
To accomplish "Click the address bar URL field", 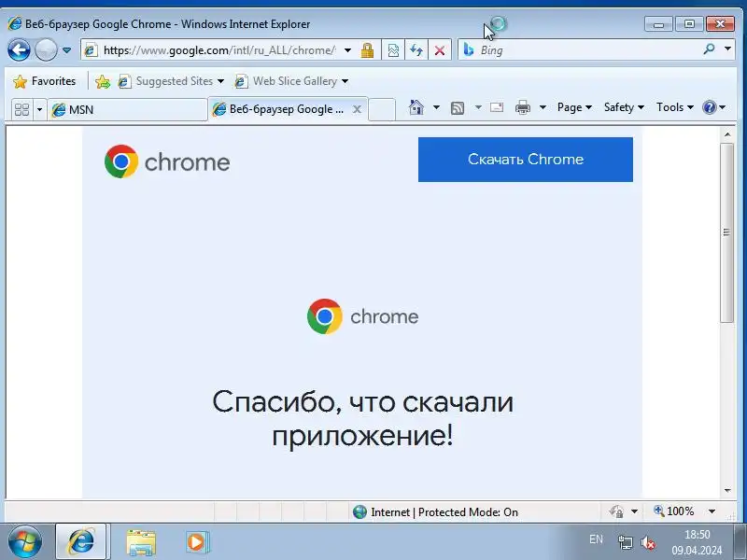I will pyautogui.click(x=219, y=50).
